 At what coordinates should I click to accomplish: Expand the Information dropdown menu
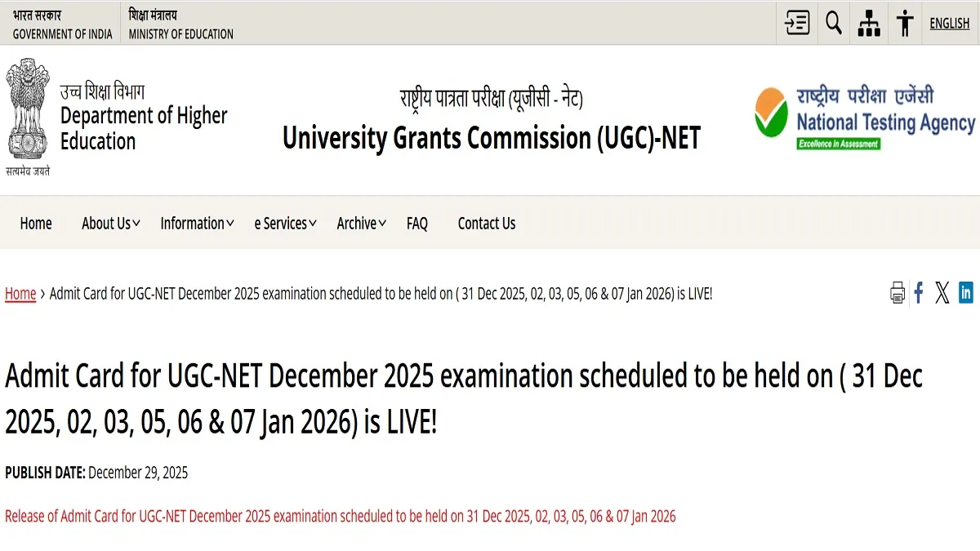click(x=197, y=224)
